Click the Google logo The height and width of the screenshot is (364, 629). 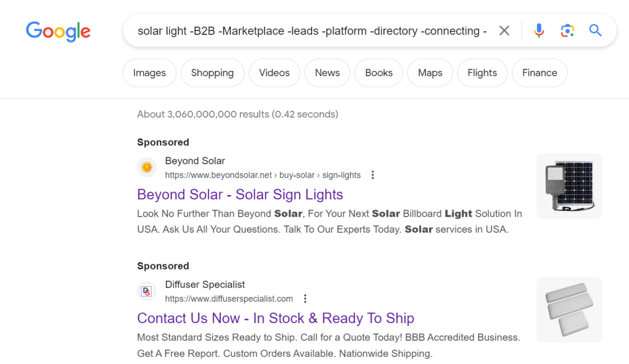coord(58,31)
